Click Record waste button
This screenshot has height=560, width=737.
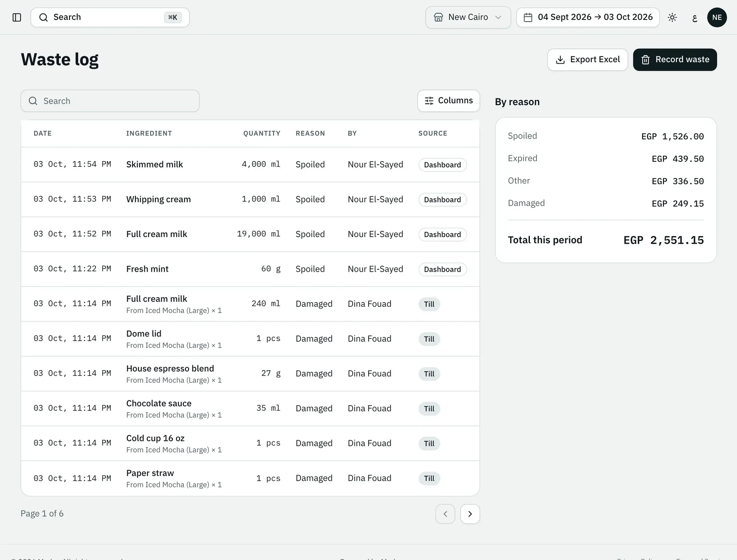tap(675, 60)
